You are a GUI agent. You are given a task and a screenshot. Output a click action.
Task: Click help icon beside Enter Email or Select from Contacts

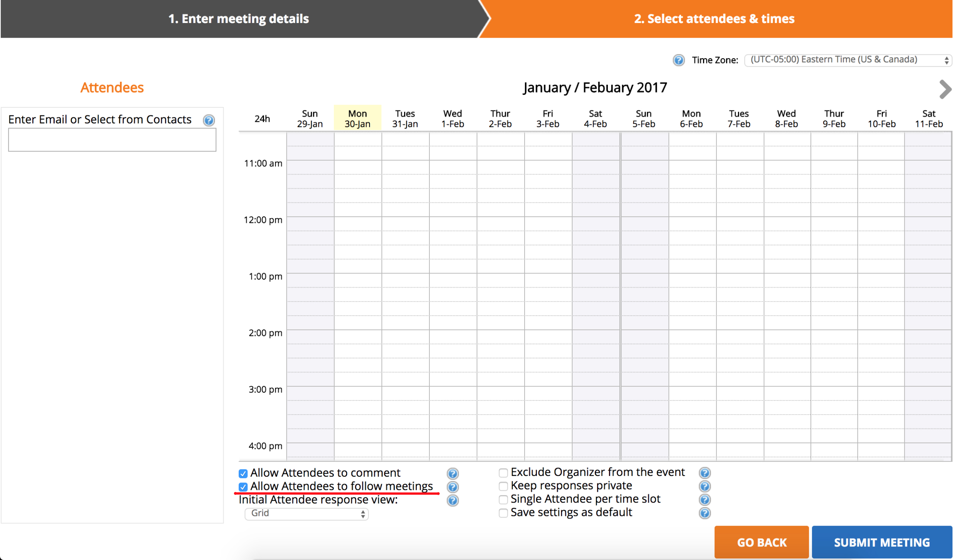(209, 120)
